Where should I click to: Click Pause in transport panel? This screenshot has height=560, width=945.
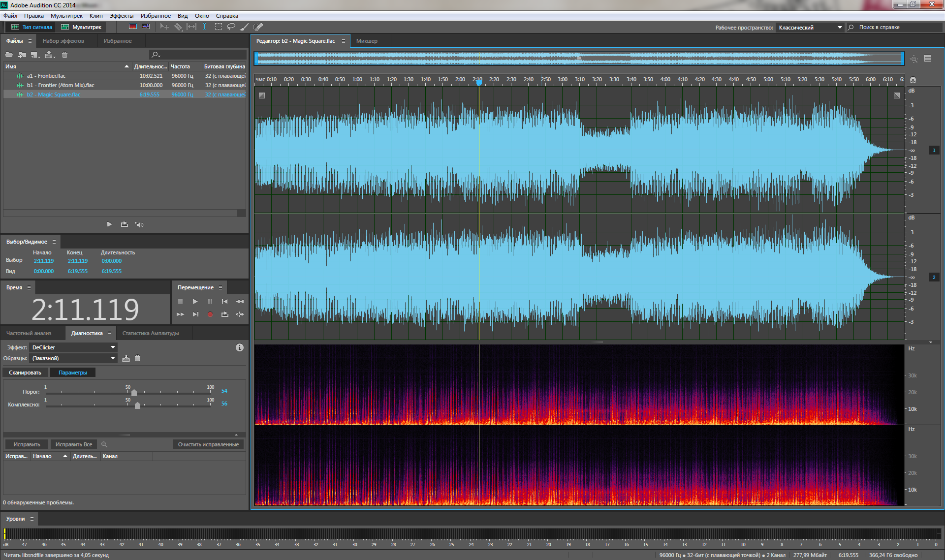210,301
